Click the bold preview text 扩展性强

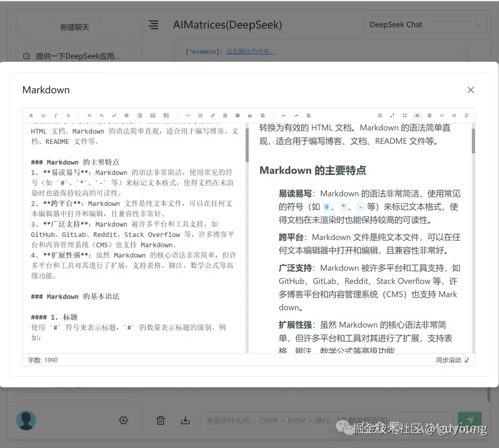coord(295,325)
